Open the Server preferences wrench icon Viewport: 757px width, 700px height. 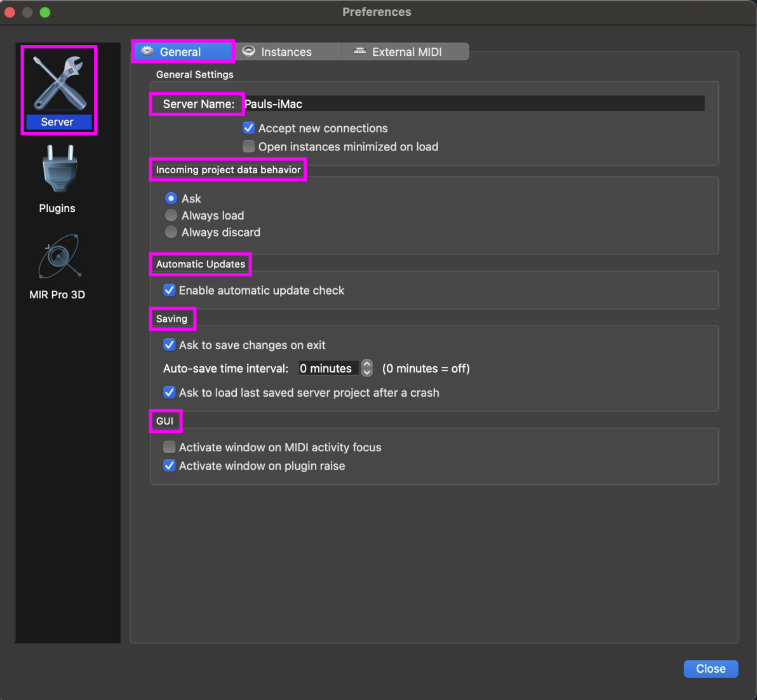tap(59, 84)
